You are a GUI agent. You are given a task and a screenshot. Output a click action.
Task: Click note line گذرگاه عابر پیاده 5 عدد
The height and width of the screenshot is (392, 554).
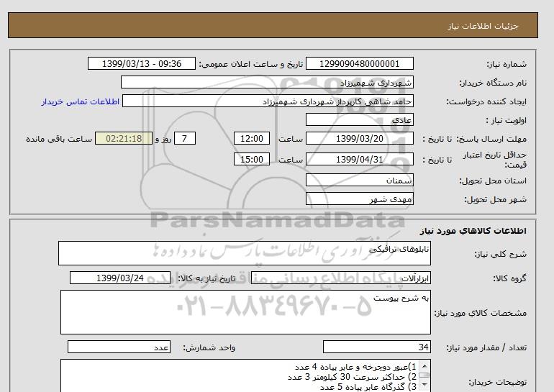coord(368,387)
